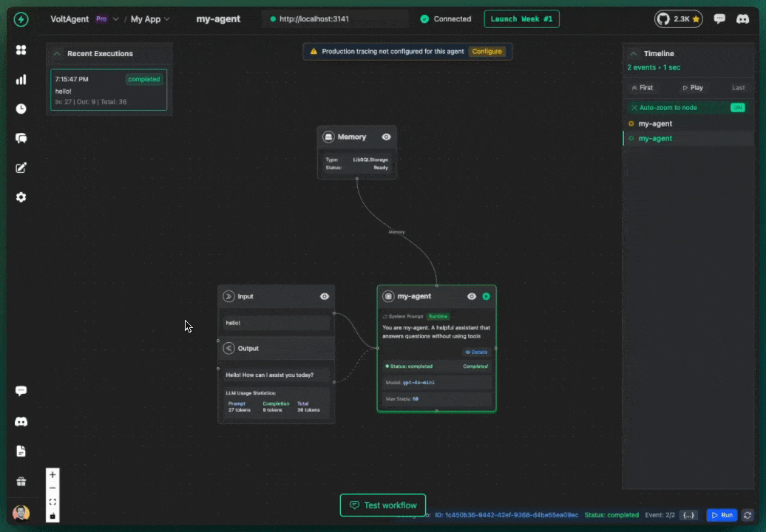The image size is (766, 532).
Task: Open the VoltAgent dashboard grid icon
Action: pyautogui.click(x=21, y=50)
